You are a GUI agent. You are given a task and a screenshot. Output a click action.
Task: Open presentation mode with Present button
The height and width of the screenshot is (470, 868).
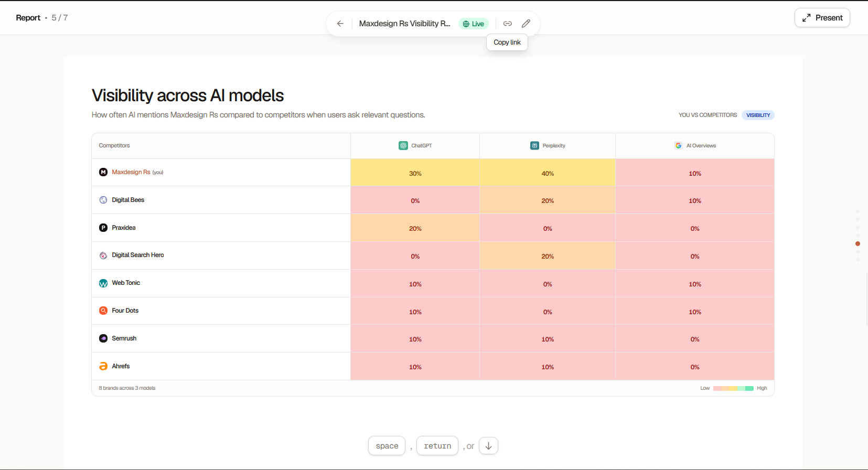(822, 18)
